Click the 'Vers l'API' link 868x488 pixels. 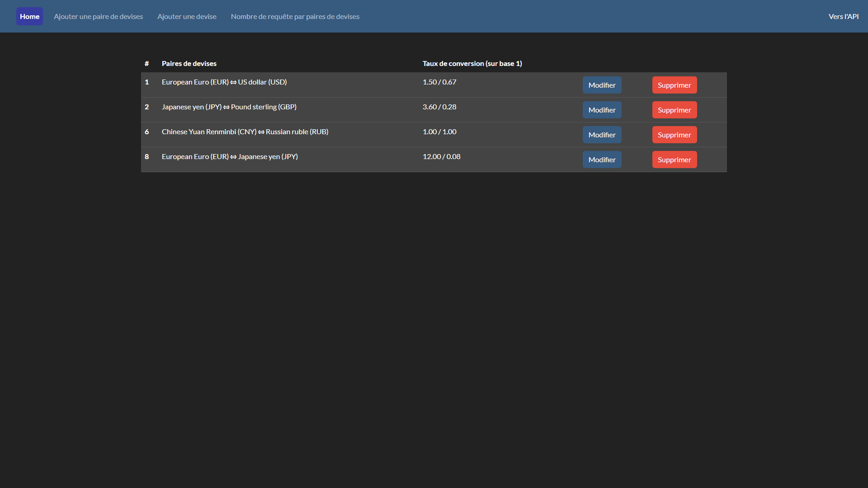(844, 16)
